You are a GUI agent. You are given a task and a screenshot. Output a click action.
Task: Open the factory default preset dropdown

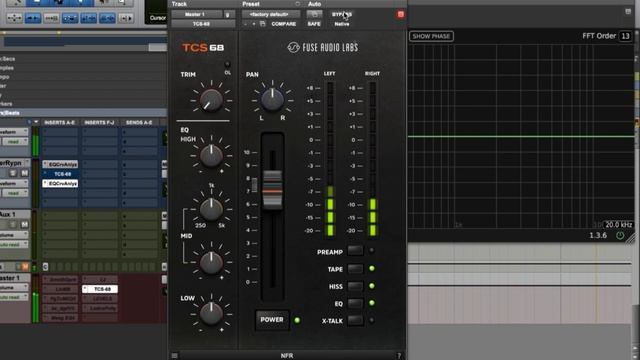pyautogui.click(x=271, y=14)
